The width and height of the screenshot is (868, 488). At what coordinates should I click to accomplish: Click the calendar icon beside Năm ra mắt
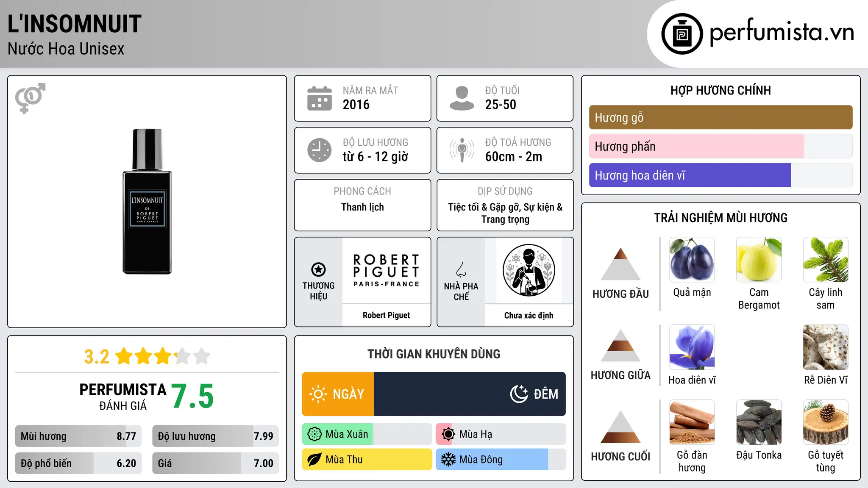320,98
